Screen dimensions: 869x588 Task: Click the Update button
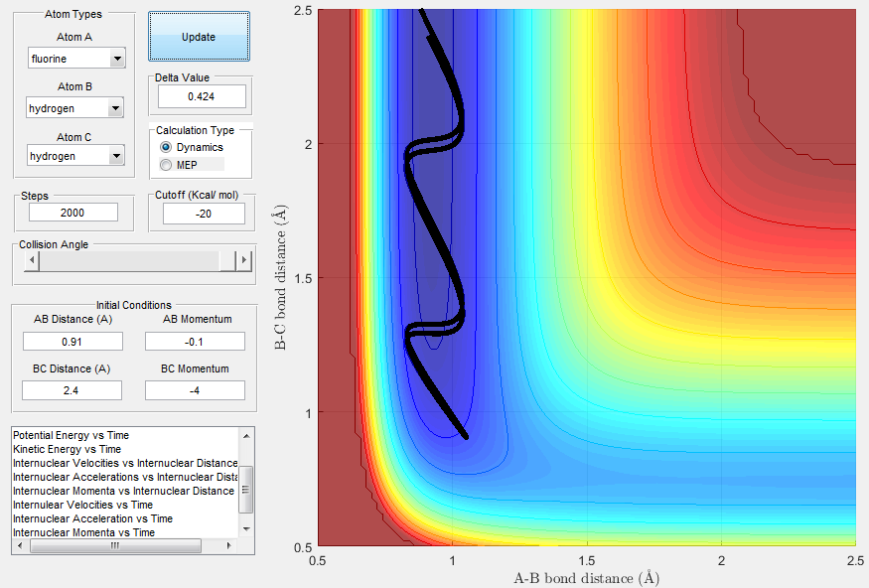tap(199, 37)
